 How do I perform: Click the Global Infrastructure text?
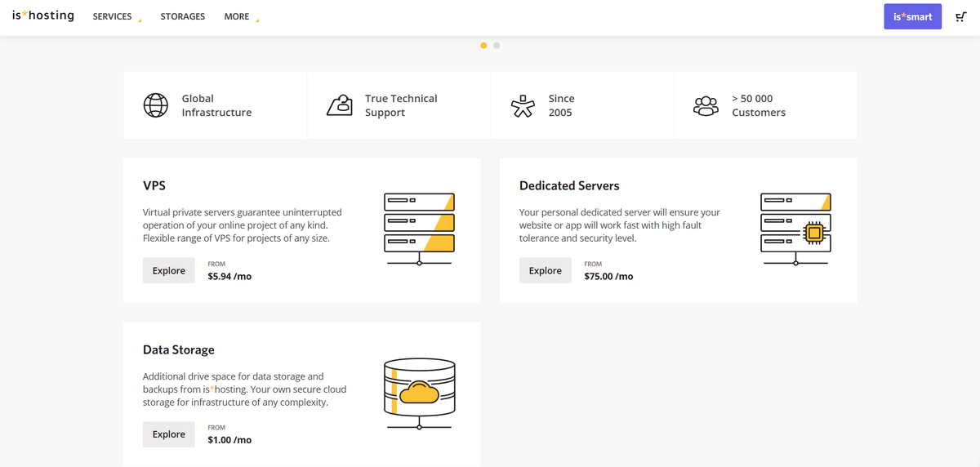[x=216, y=105]
